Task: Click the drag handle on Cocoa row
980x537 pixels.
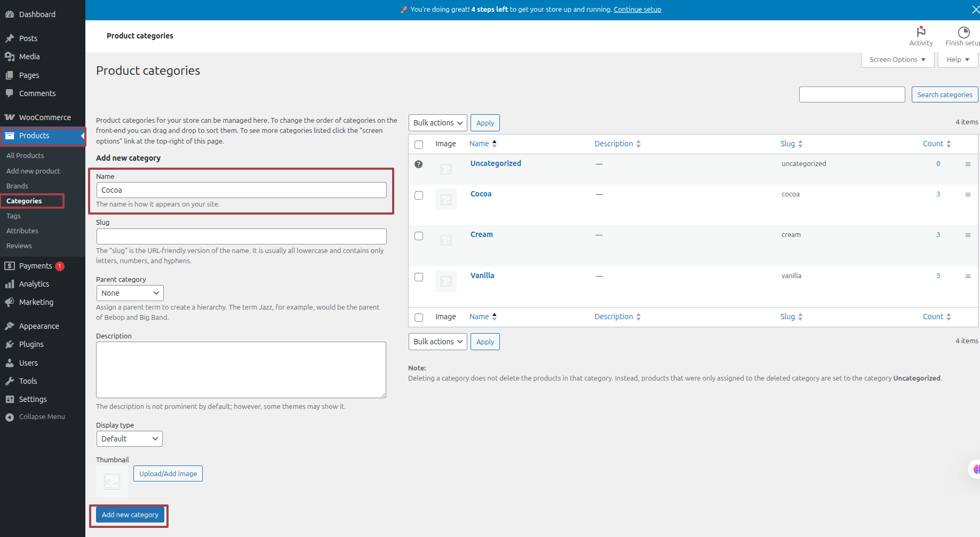Action: [x=968, y=195]
